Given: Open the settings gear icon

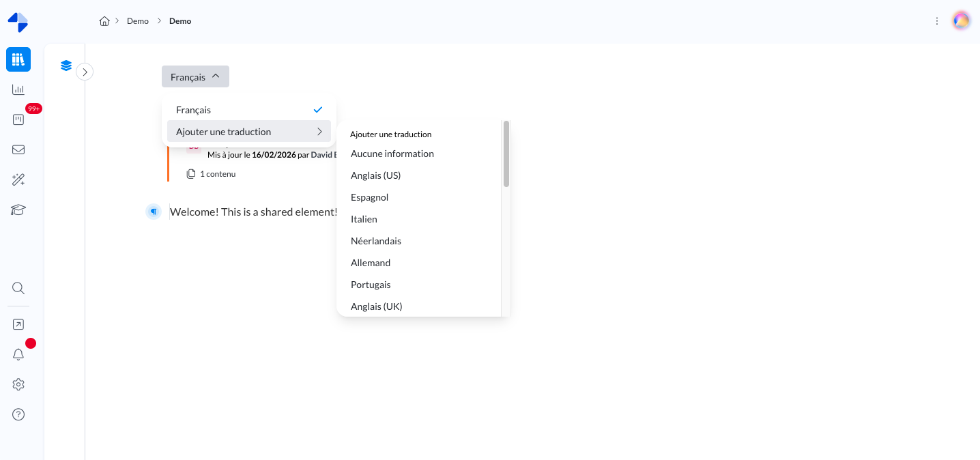Looking at the screenshot, I should [18, 384].
